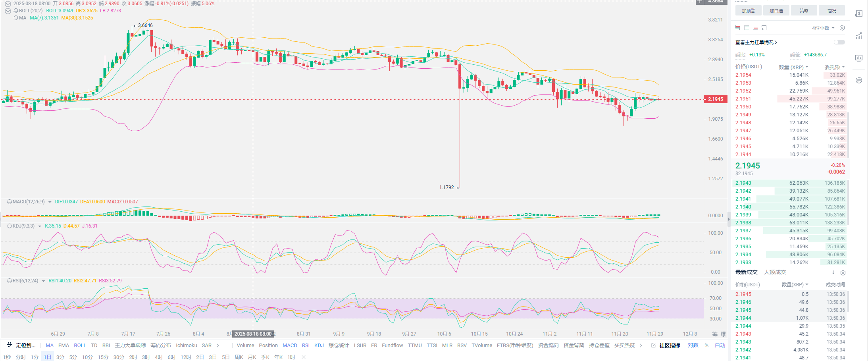This screenshot has width=868, height=361.
Task: Show only buy orders in the order book
Action: coord(747,28)
